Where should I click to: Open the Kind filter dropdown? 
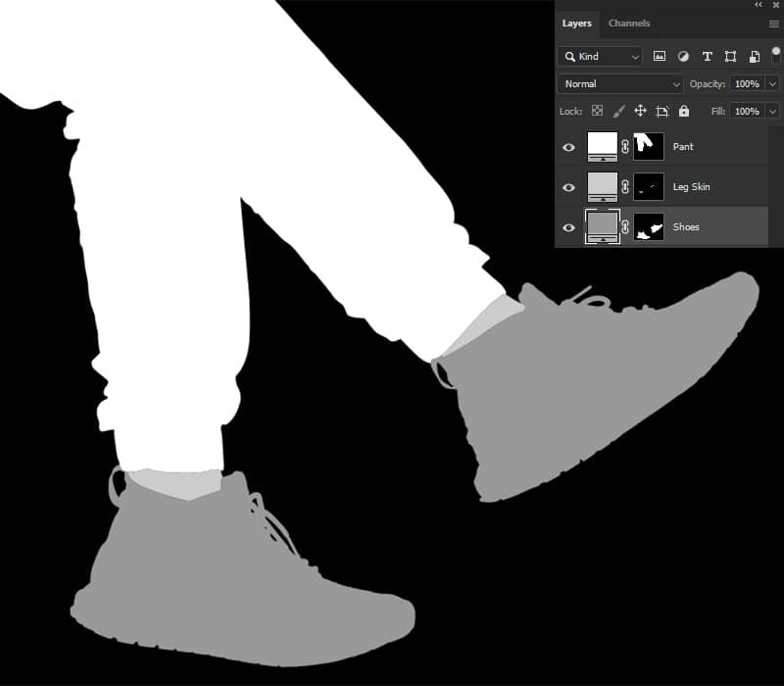coord(600,57)
